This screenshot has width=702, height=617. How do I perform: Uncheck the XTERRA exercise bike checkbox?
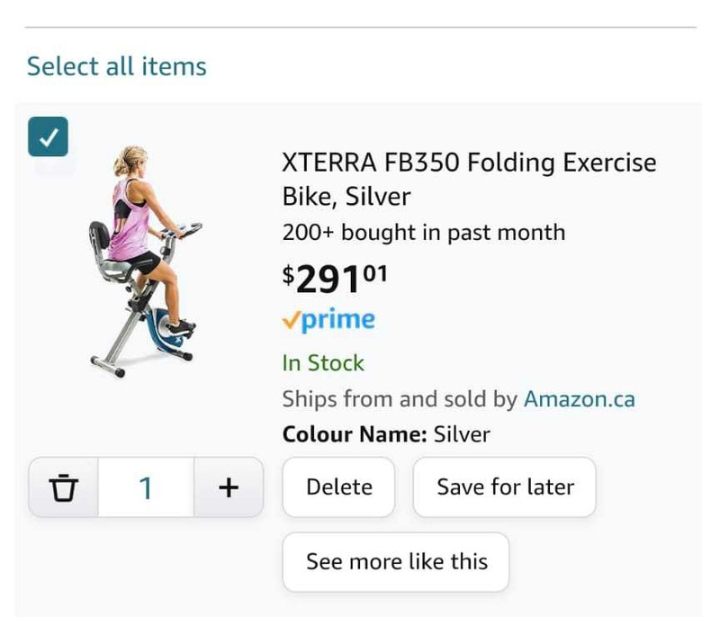tap(48, 137)
